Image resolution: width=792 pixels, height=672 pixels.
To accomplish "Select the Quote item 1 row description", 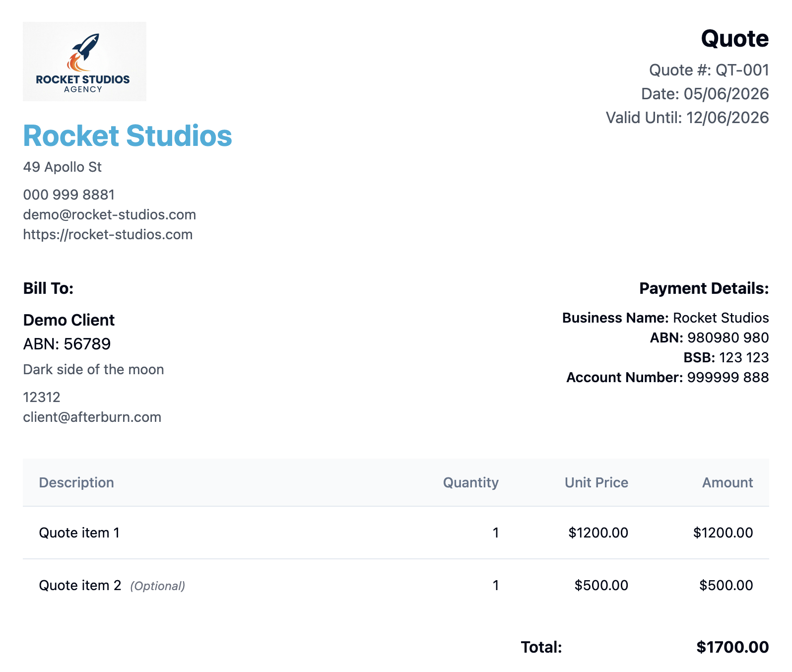I will point(79,533).
